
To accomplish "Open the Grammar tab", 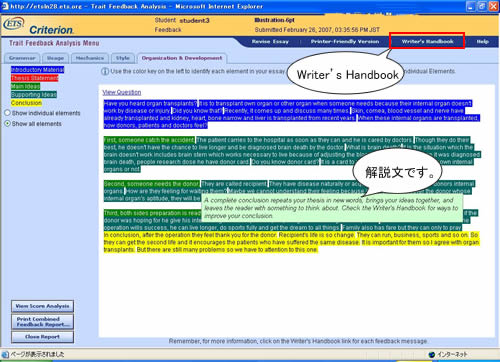I will pyautogui.click(x=22, y=58).
